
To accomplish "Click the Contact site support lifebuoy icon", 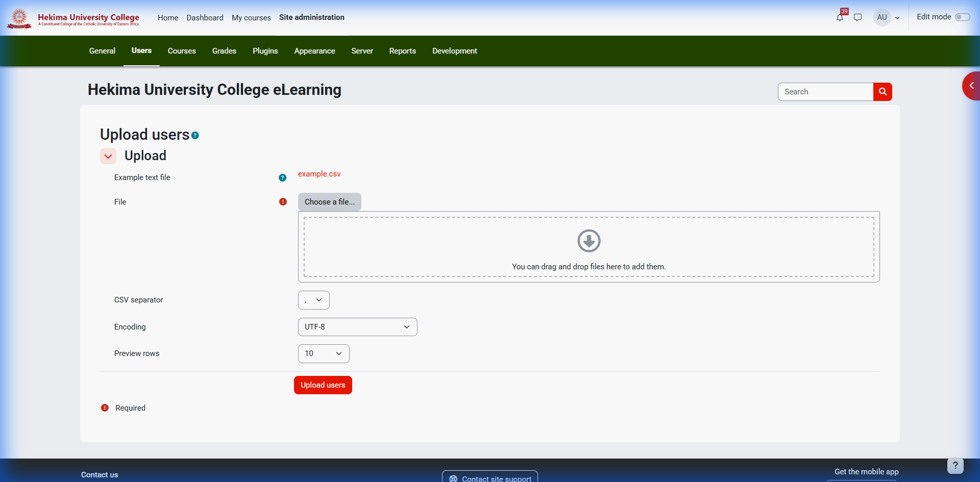I will coord(453,478).
